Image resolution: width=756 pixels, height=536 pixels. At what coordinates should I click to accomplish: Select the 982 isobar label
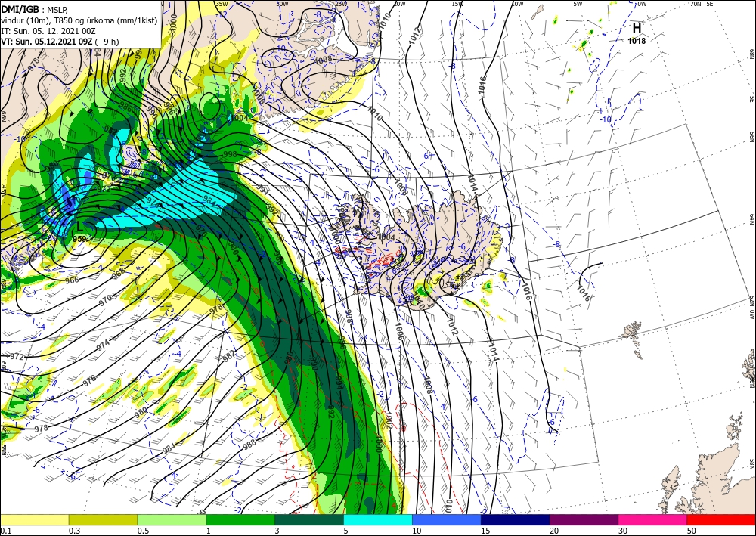click(230, 355)
